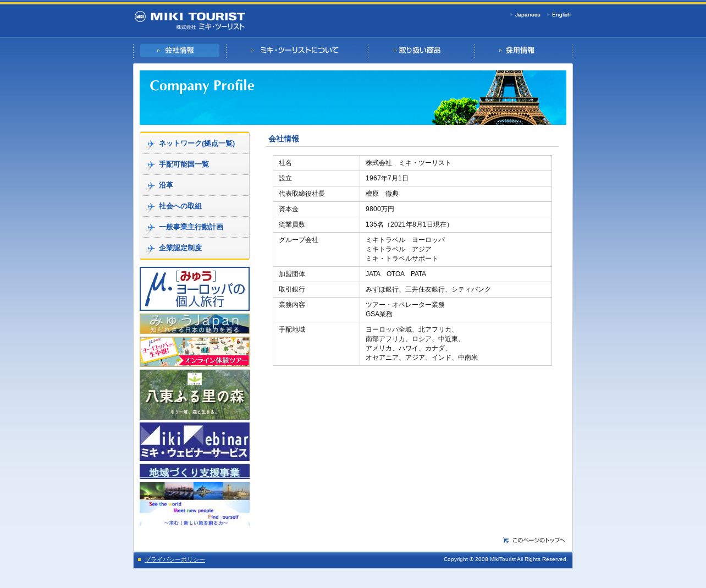Viewport: 706px width, 588px height.
Task: Click the Company Profile header banner
Action: click(x=353, y=97)
